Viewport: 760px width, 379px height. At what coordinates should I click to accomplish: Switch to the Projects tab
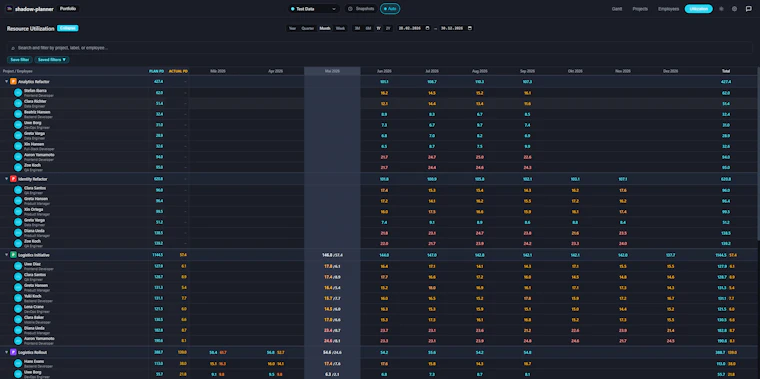tap(640, 9)
